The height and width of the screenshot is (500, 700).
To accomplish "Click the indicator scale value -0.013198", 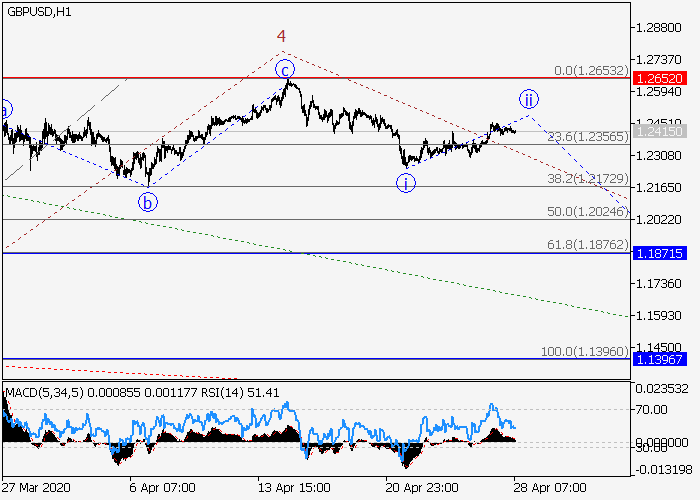I will tap(663, 470).
